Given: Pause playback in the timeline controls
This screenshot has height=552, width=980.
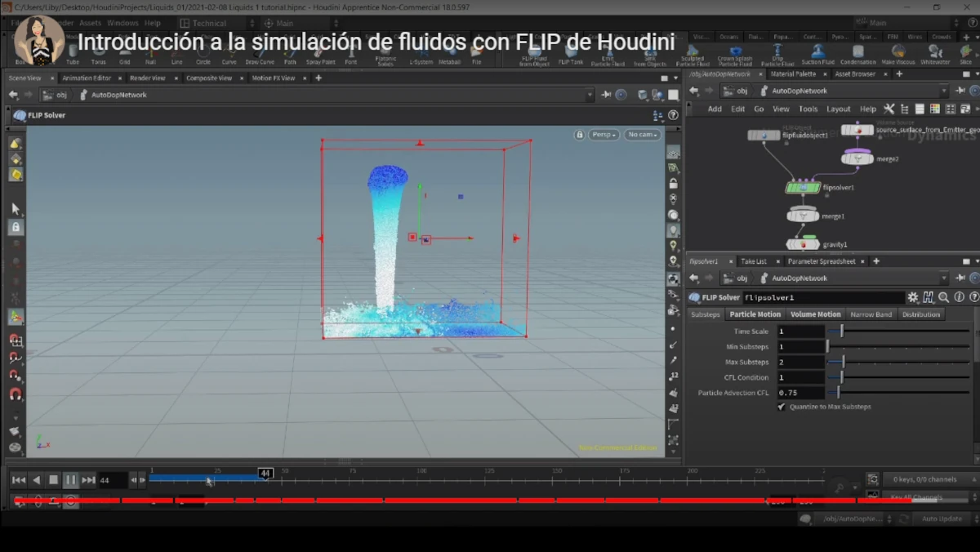Looking at the screenshot, I should (x=70, y=480).
